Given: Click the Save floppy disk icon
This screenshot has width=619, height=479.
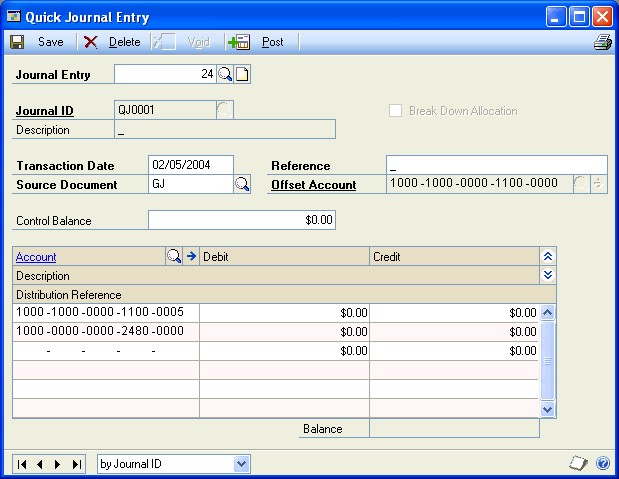Looking at the screenshot, I should pyautogui.click(x=17, y=42).
